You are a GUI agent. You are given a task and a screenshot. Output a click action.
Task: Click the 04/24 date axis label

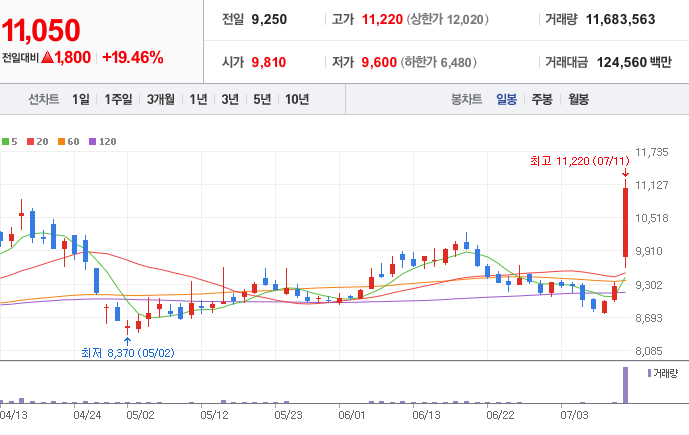(87, 415)
